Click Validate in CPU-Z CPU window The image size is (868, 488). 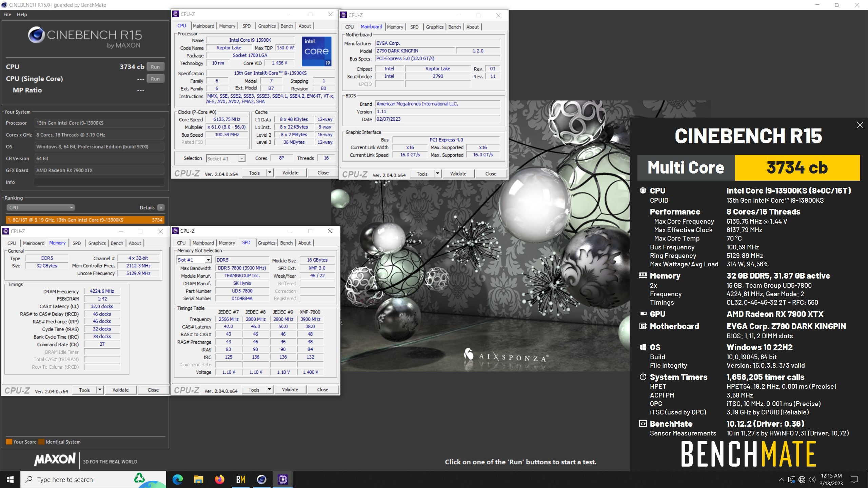pos(291,172)
